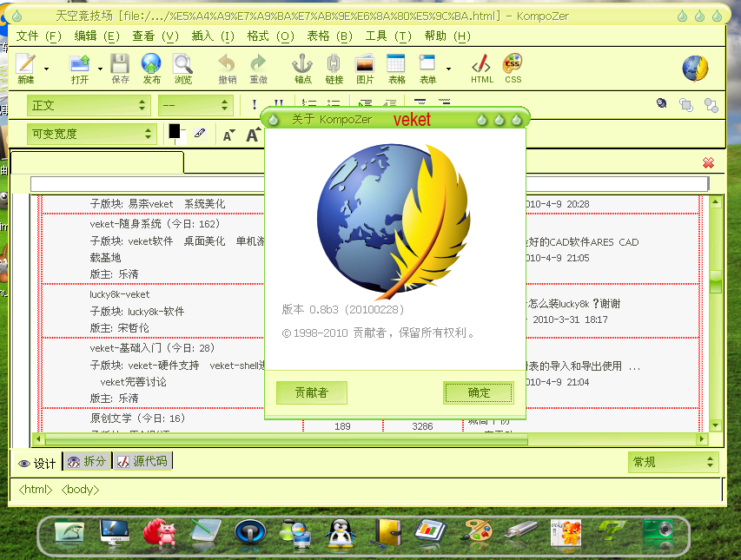This screenshot has width=741, height=560.
Task: Open the 查看 (V) menu
Action: 155,36
